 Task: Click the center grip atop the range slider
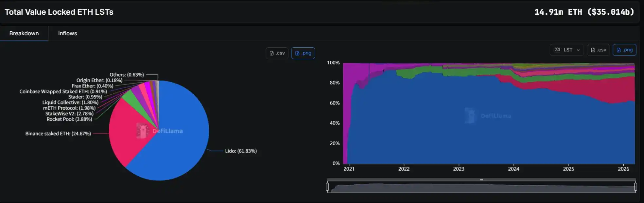481,180
